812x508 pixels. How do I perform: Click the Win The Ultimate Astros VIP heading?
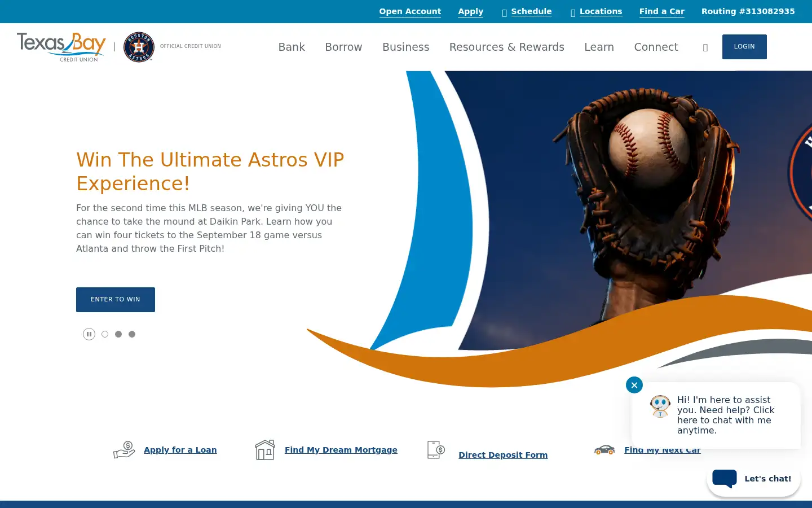[x=210, y=172]
